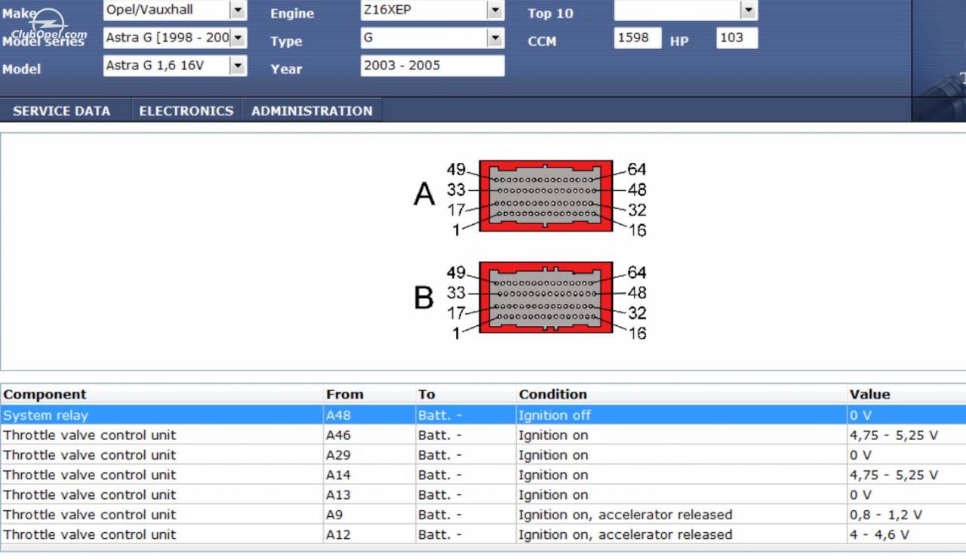The width and height of the screenshot is (966, 560).
Task: Select the System relay row
Action: click(483, 415)
